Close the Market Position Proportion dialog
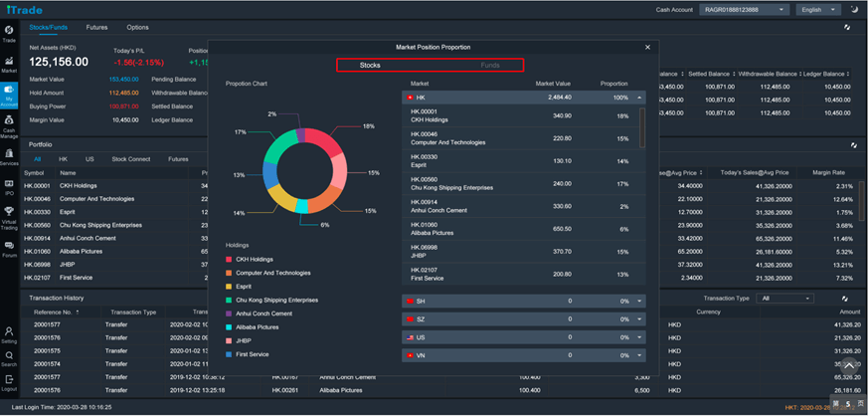 pyautogui.click(x=647, y=47)
